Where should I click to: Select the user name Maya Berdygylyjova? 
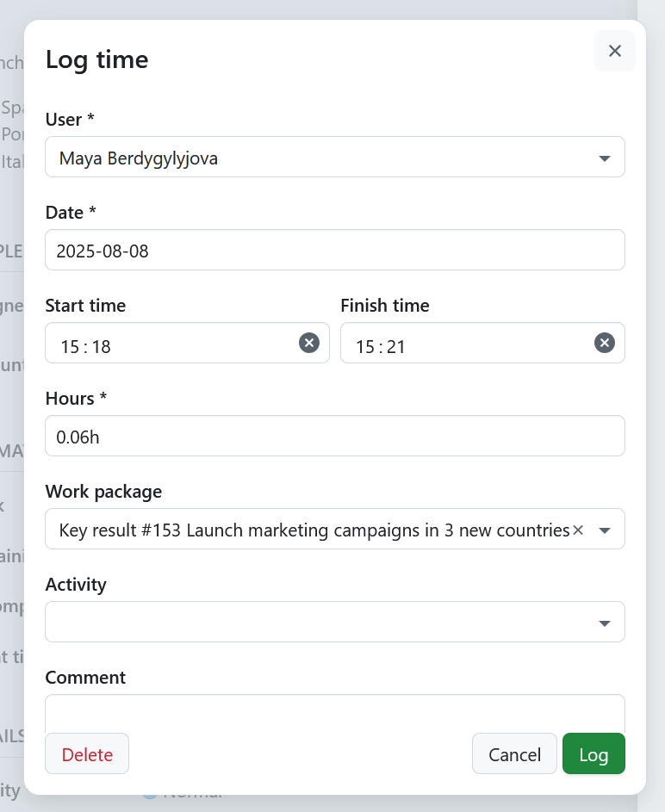[138, 158]
